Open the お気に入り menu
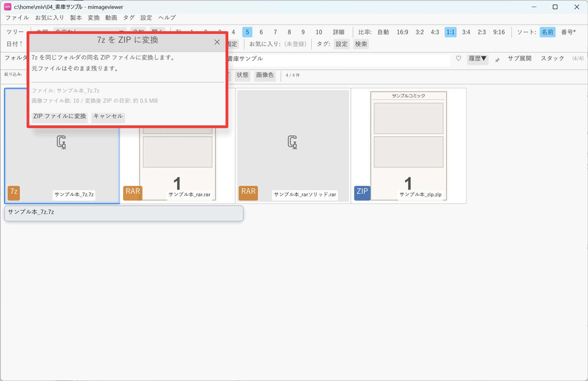 click(50, 17)
